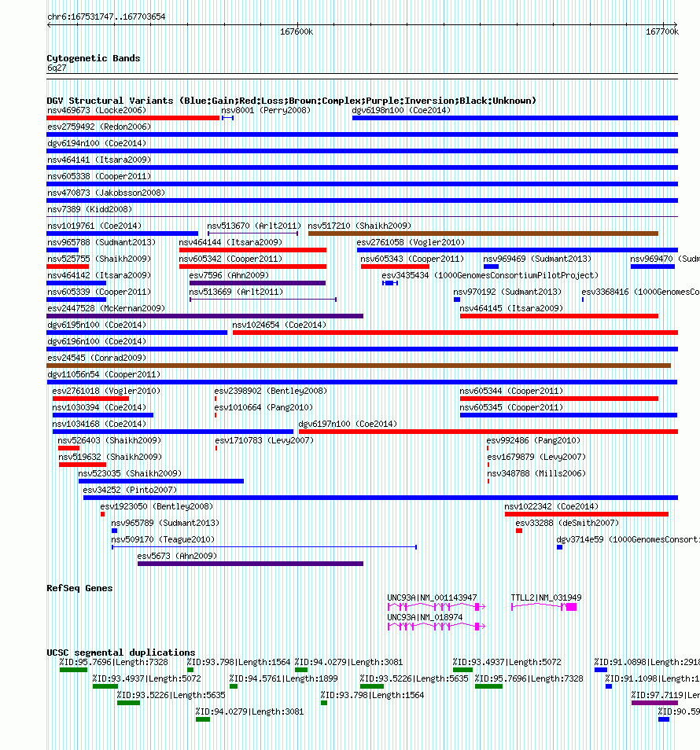Image resolution: width=700 pixels, height=750 pixels.
Task: Select the Cytogenetic Bands track title
Action: (x=94, y=58)
